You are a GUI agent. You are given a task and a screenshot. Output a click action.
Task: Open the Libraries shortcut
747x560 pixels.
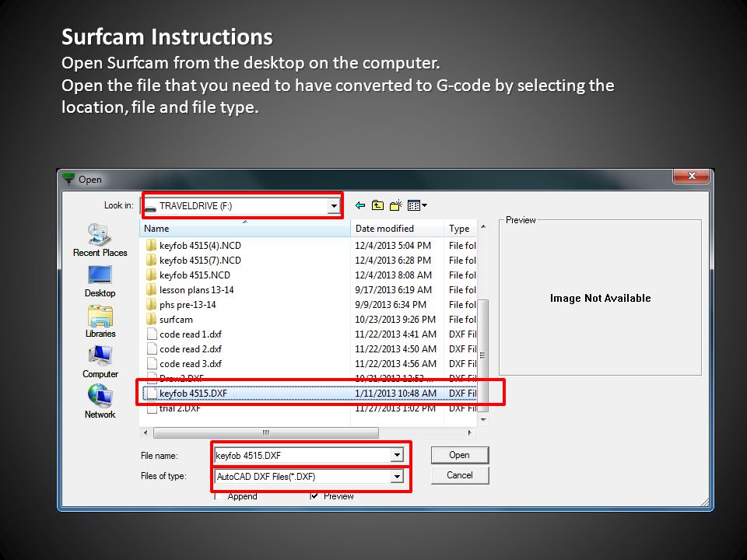[x=100, y=321]
